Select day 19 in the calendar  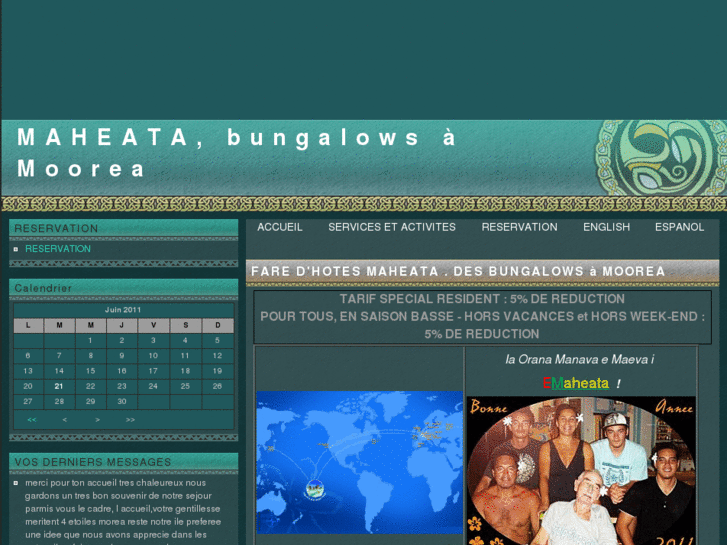(217, 371)
